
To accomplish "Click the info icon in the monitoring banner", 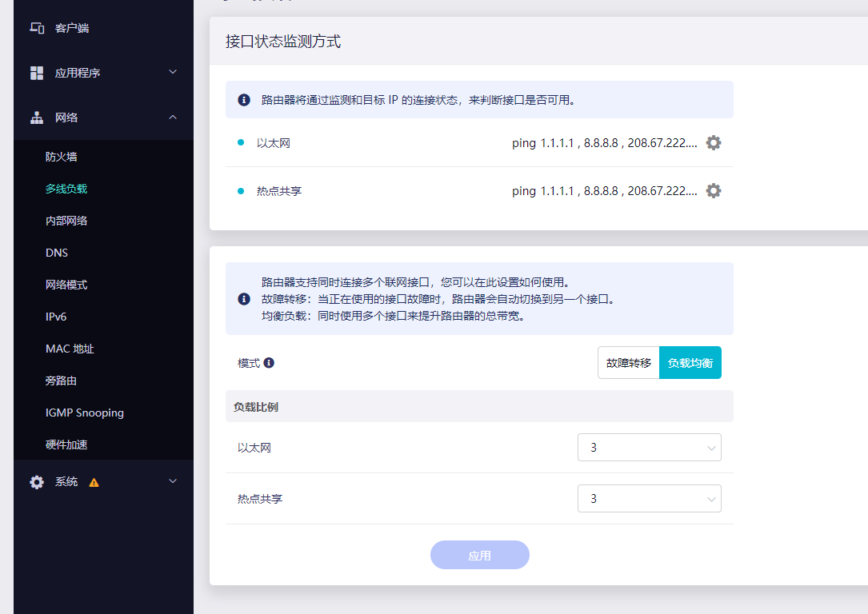I will (244, 99).
